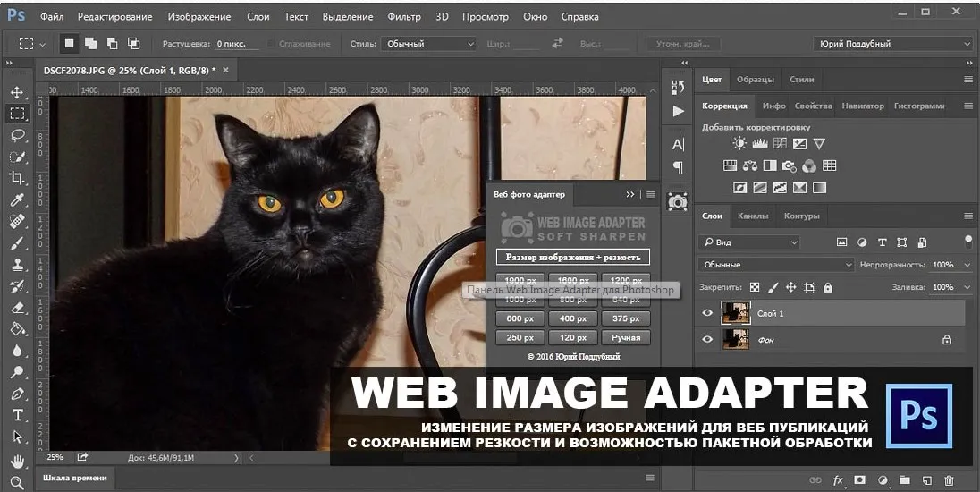The height and width of the screenshot is (492, 980).
Task: Select the Horizontal Type tool
Action: [x=17, y=415]
